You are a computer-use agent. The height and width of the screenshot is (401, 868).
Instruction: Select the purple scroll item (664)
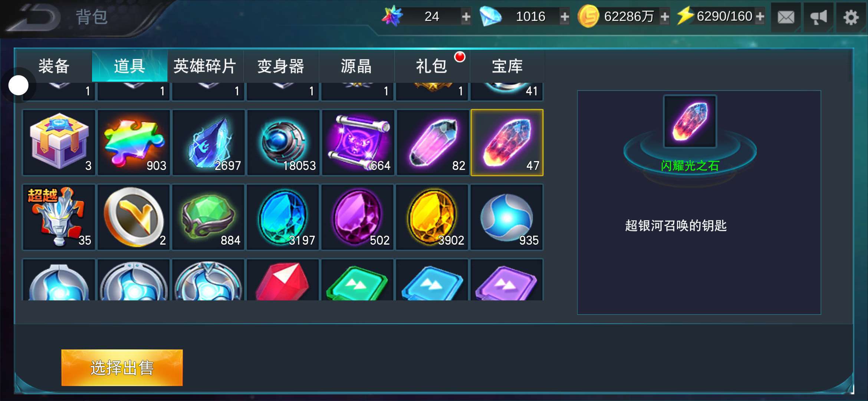[358, 142]
